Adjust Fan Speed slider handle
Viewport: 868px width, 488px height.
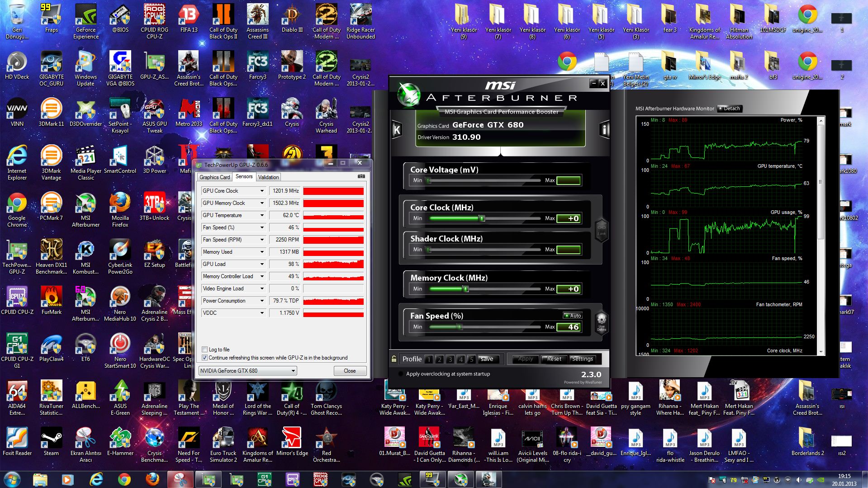click(x=459, y=327)
